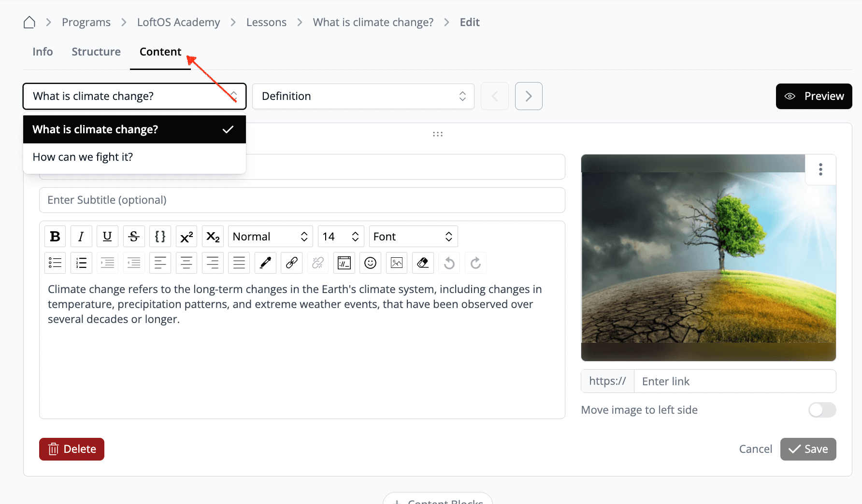The height and width of the screenshot is (504, 862).
Task: Insert a hyperlink with the link icon
Action: 292,263
